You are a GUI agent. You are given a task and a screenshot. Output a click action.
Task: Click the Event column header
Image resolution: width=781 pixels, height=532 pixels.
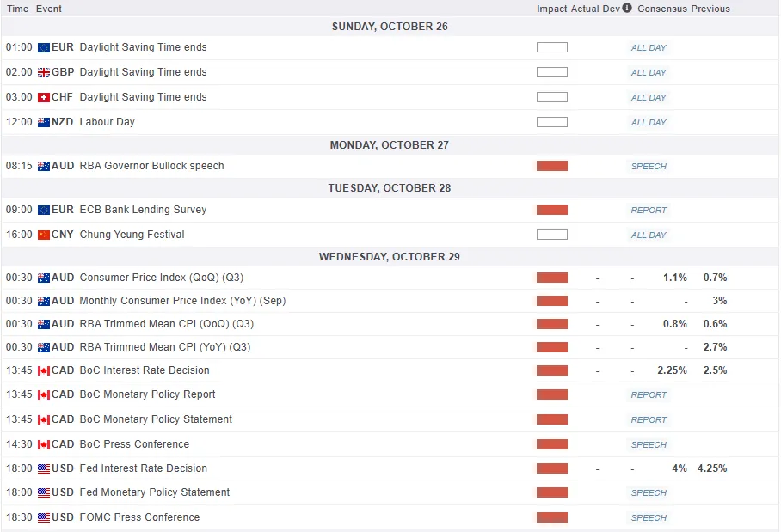pyautogui.click(x=49, y=9)
